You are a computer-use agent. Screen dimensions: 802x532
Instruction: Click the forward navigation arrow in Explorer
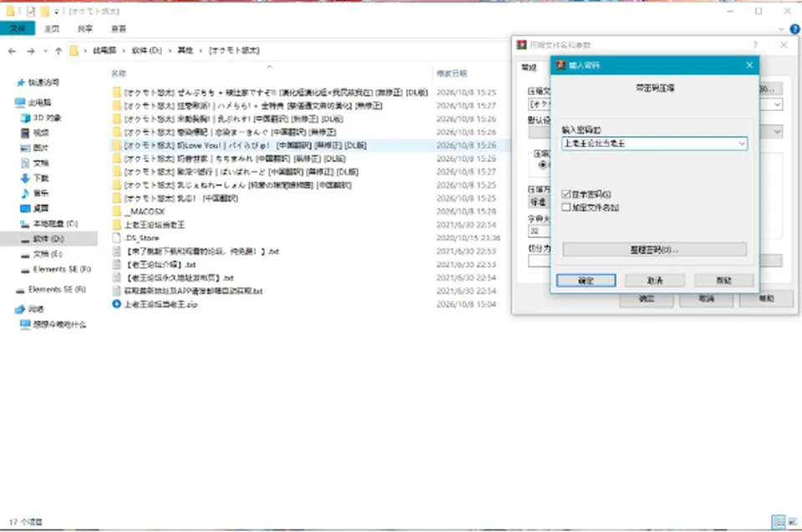[31, 51]
